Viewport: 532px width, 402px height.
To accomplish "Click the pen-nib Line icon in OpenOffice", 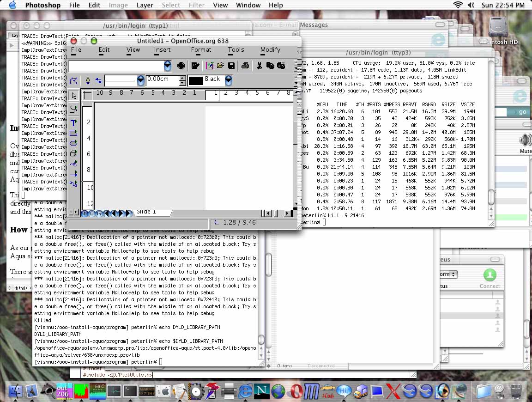I will [x=88, y=80].
